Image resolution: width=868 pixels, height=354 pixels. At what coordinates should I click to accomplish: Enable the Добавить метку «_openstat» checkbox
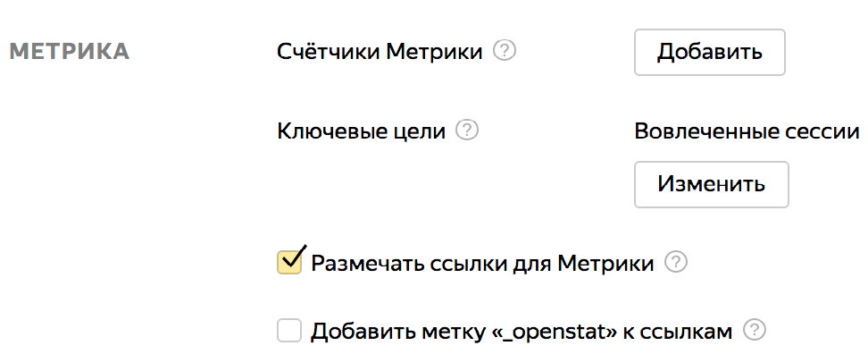pos(289,332)
